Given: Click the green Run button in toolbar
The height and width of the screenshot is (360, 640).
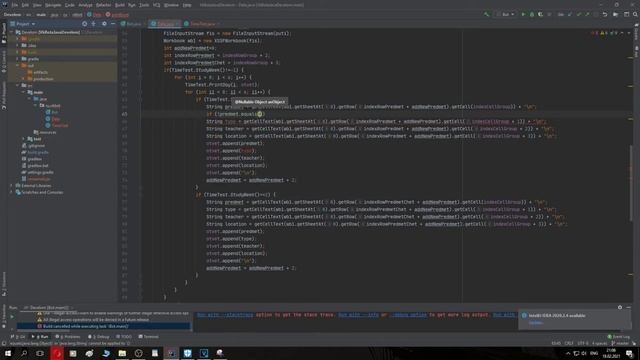Looking at the screenshot, I should (523, 14).
